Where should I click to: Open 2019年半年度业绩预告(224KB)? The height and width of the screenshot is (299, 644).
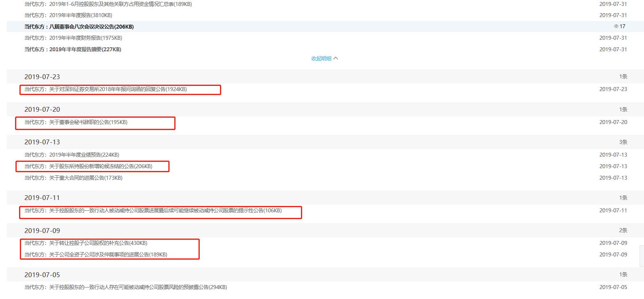(x=71, y=155)
